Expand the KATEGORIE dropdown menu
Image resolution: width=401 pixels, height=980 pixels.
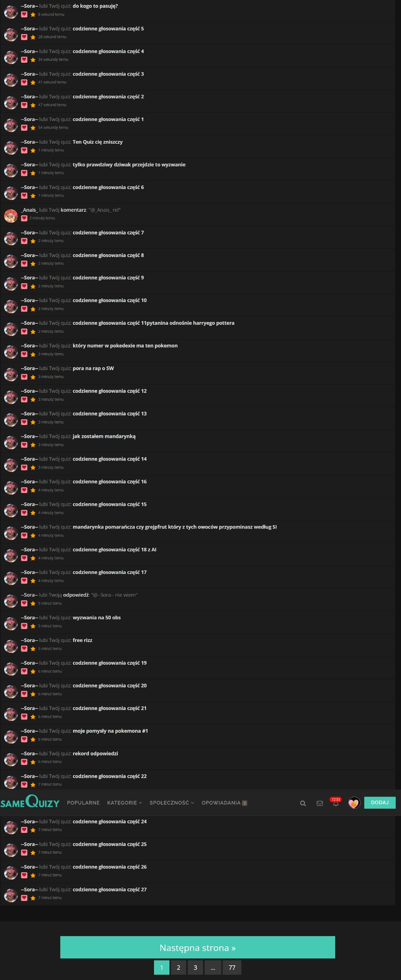tap(124, 803)
